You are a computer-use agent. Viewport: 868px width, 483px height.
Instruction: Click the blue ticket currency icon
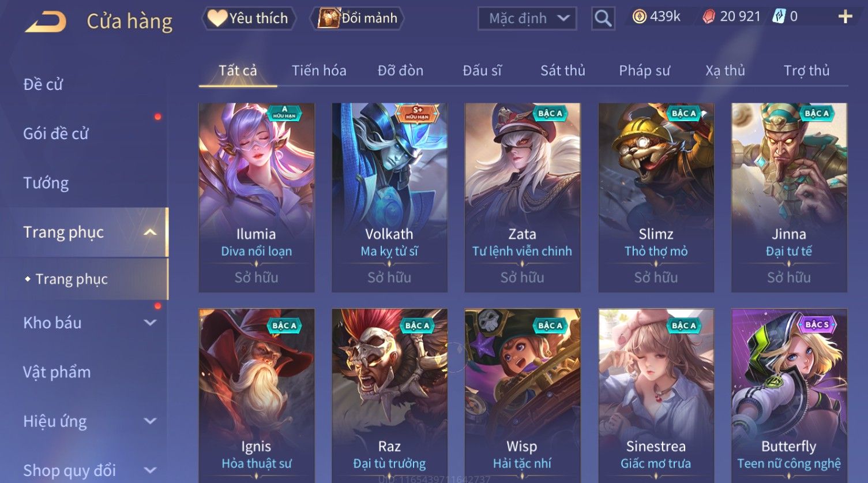pyautogui.click(x=779, y=17)
